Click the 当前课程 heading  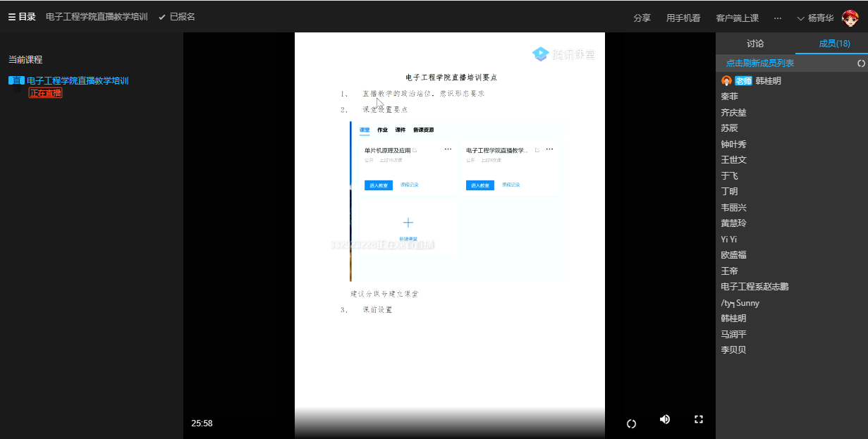click(25, 60)
